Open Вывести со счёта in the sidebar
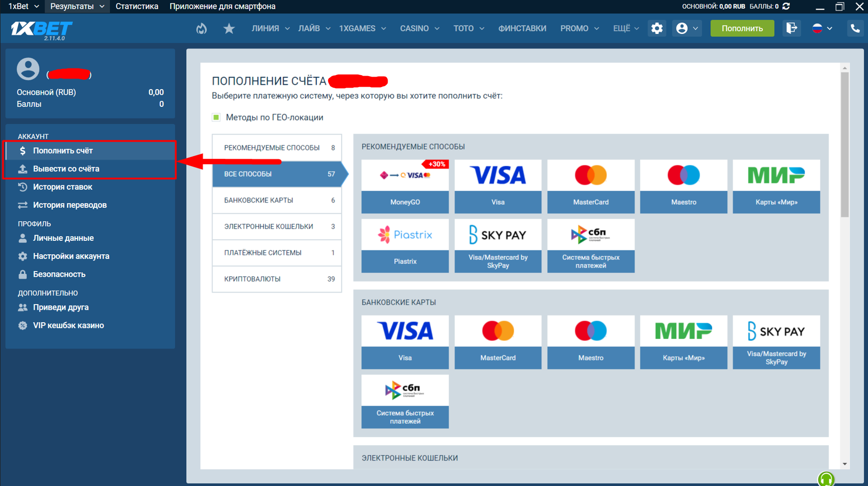The width and height of the screenshot is (868, 486). pos(66,169)
